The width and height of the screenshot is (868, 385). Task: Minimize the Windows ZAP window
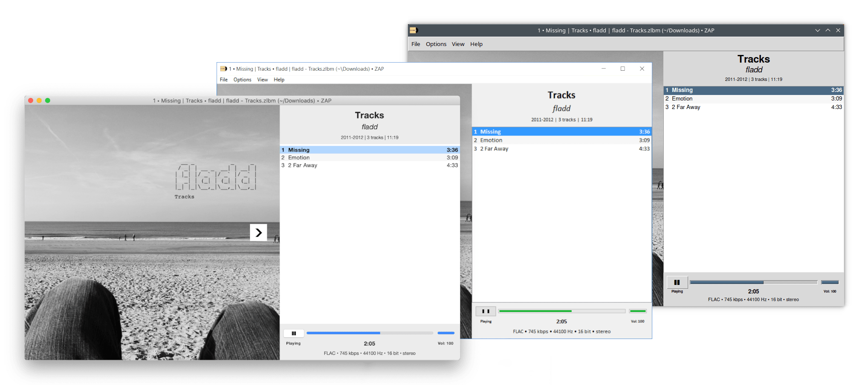pos(604,69)
